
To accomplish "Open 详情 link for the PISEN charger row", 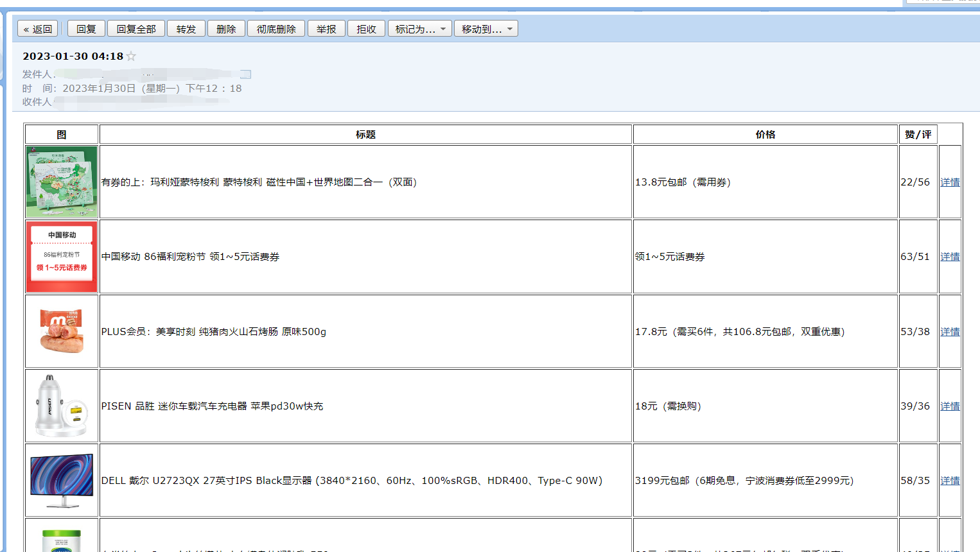I will pyautogui.click(x=950, y=406).
